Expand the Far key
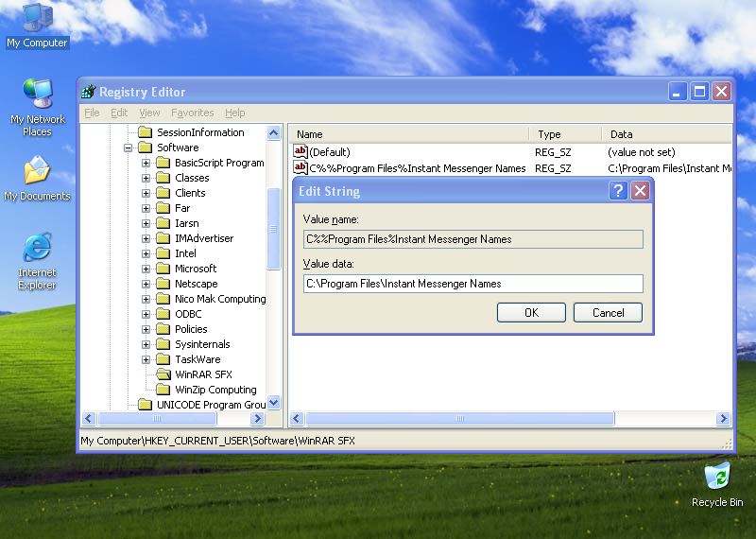756x539 pixels. tap(146, 208)
